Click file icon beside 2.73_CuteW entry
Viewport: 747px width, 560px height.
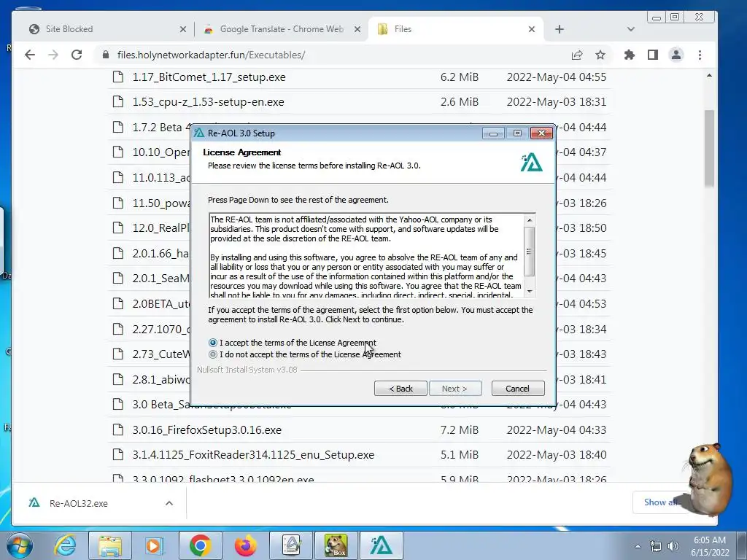(x=118, y=354)
